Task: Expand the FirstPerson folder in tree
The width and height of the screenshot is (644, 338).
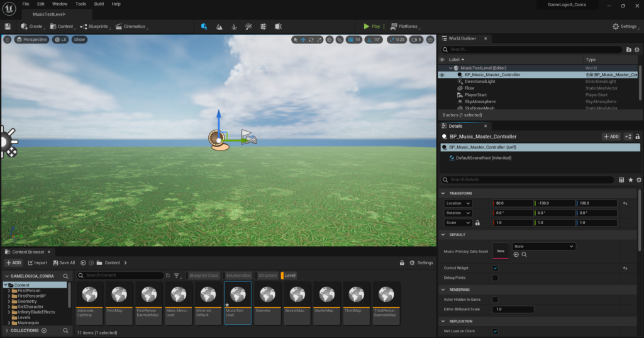Action: pos(9,290)
